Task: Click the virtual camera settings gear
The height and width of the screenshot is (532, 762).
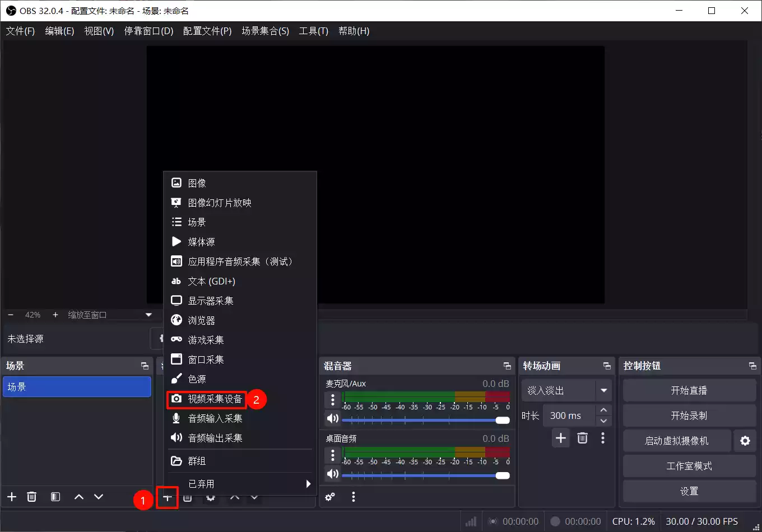Action: (745, 441)
